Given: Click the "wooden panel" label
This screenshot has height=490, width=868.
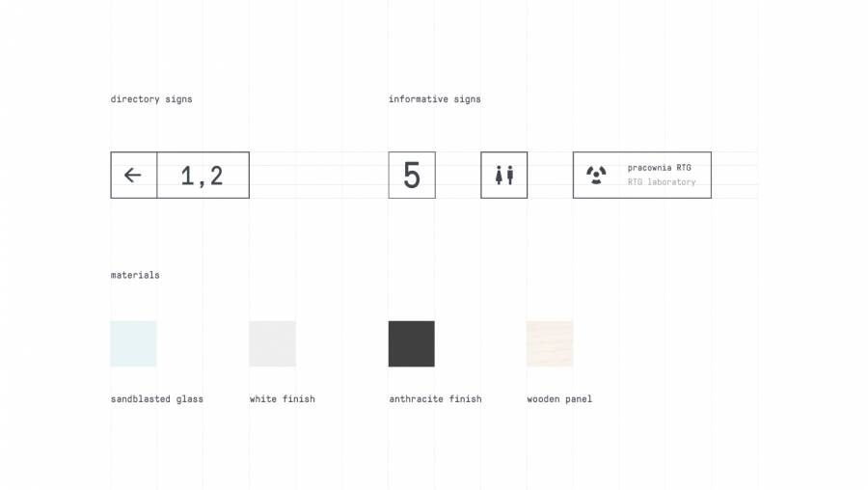Looking at the screenshot, I should click(559, 399).
